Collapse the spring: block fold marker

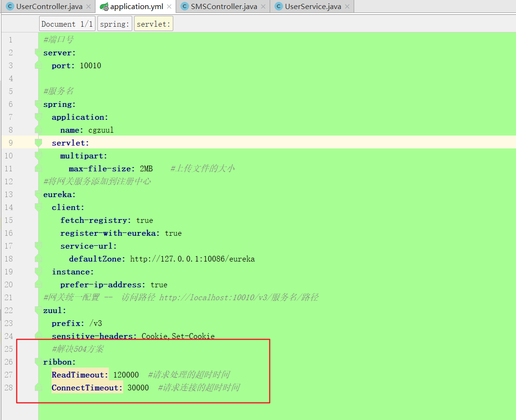38,105
